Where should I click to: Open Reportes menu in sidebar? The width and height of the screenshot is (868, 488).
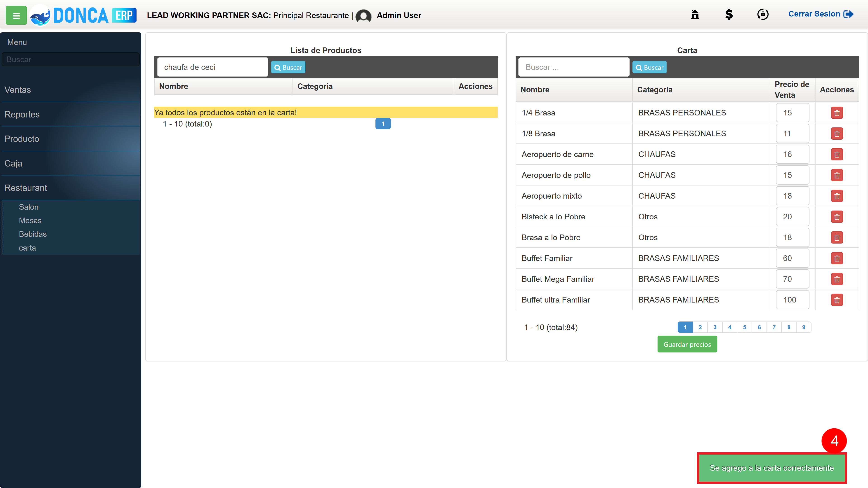pyautogui.click(x=71, y=115)
